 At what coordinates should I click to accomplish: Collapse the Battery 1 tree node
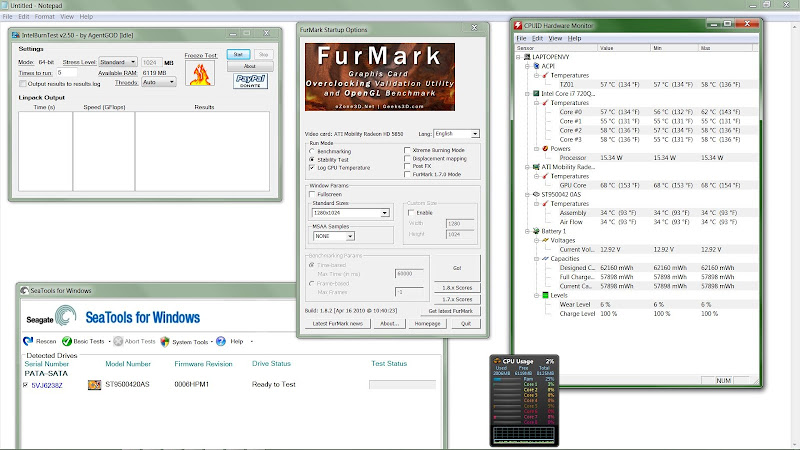pyautogui.click(x=528, y=232)
